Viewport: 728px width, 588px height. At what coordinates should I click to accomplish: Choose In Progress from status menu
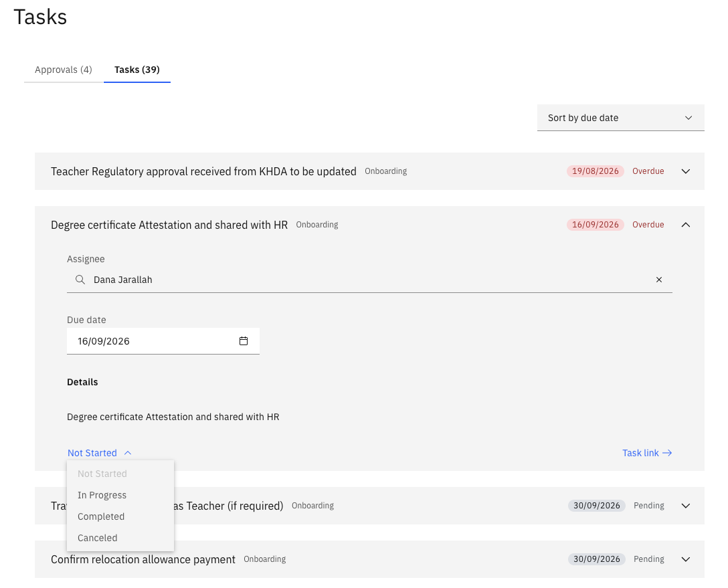pyautogui.click(x=120, y=495)
